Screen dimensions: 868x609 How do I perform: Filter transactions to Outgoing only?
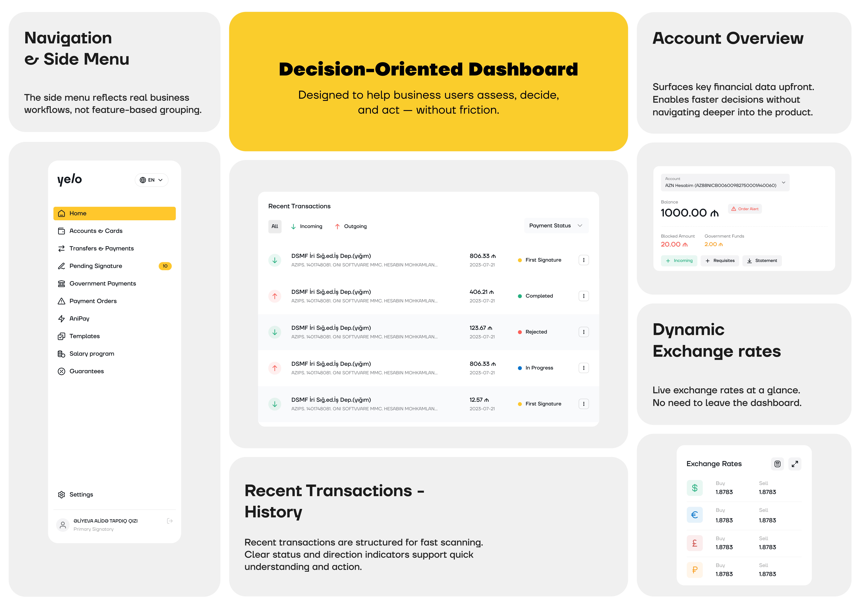pos(351,226)
